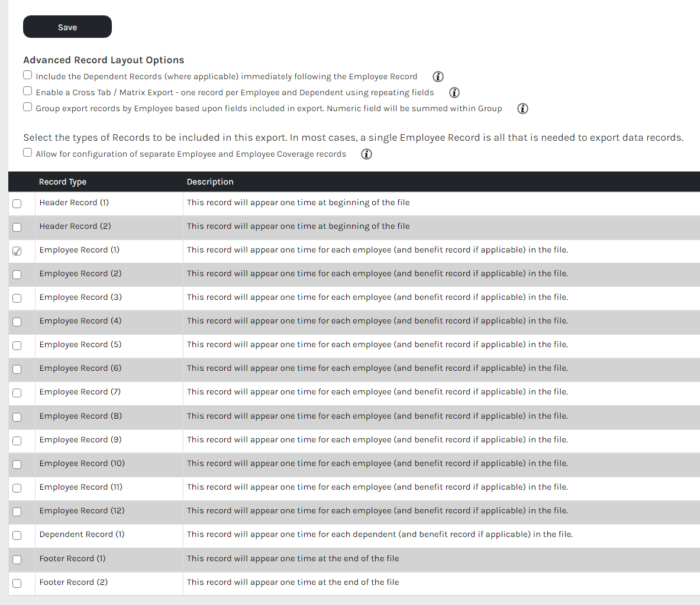This screenshot has height=605, width=700.
Task: Click the Description column header
Action: (x=210, y=182)
